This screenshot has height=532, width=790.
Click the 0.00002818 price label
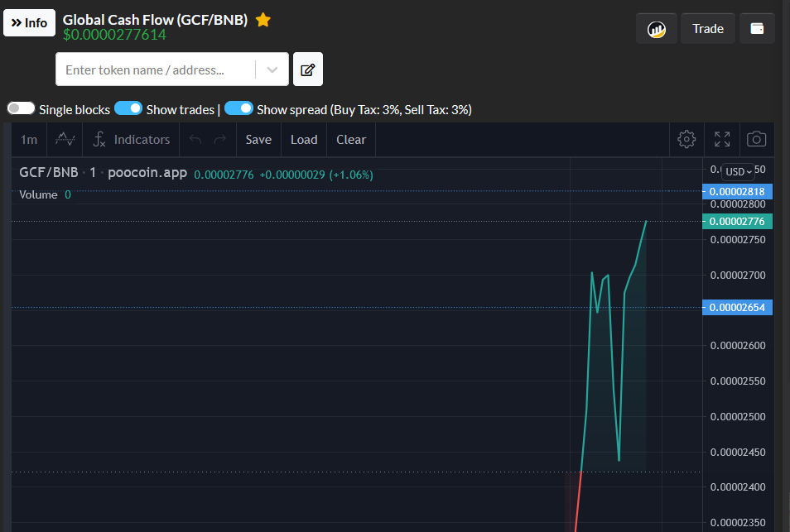[x=737, y=192]
